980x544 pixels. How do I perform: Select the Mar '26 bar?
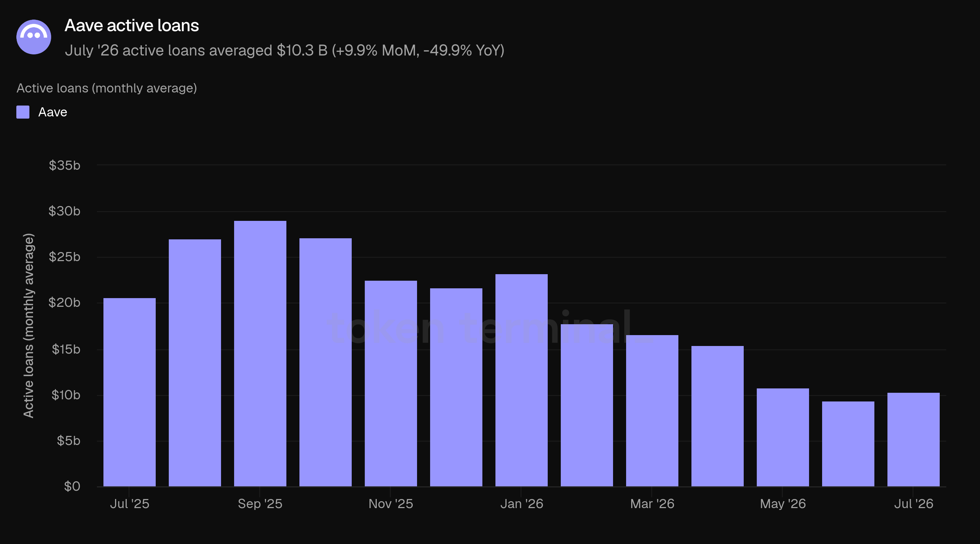[652, 411]
